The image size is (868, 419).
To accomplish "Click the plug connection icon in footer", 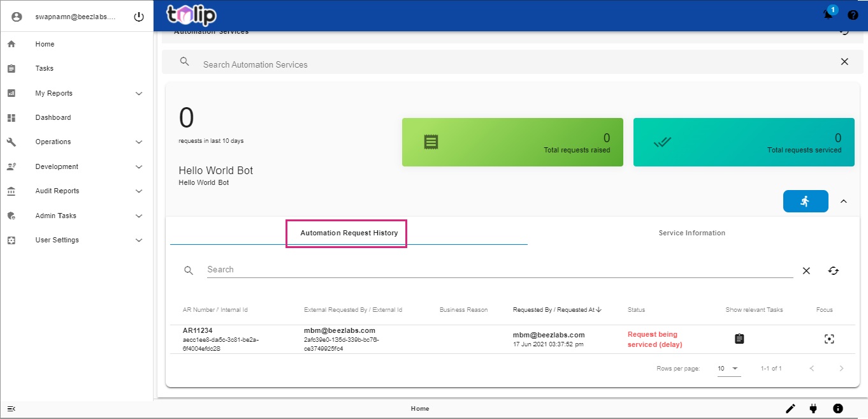I will tap(813, 408).
